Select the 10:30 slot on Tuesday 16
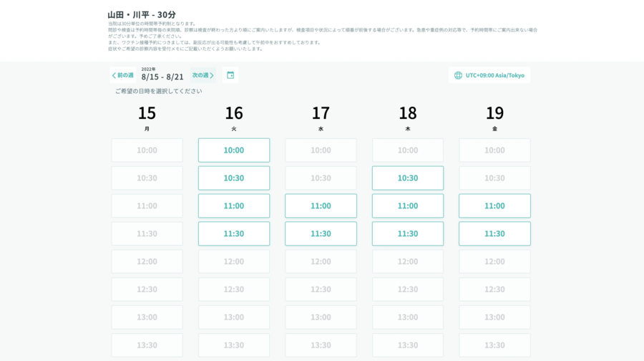 click(x=234, y=178)
